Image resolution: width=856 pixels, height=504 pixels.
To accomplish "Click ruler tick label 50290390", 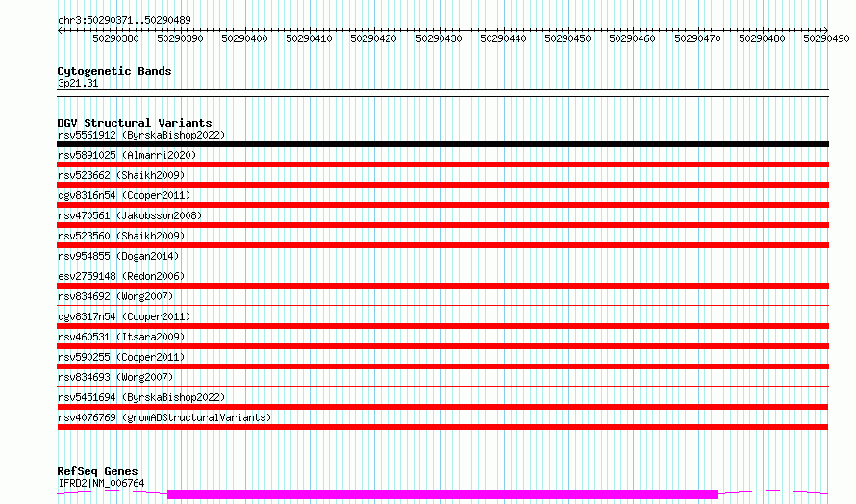I will point(180,38).
